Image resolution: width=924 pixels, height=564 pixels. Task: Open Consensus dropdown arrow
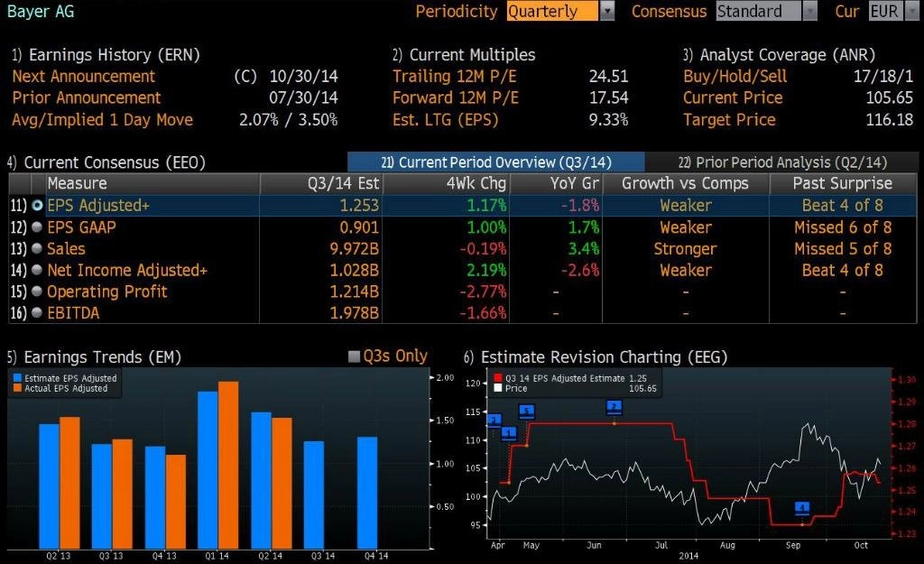[x=810, y=11]
